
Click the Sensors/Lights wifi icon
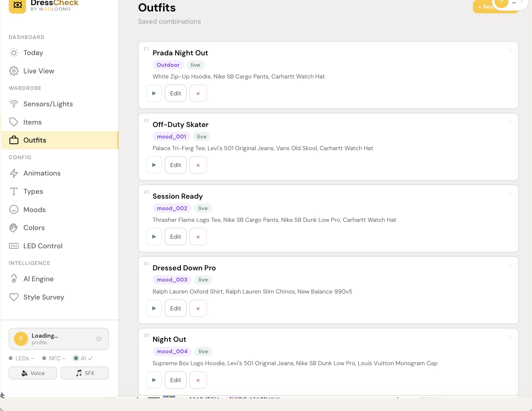click(14, 104)
